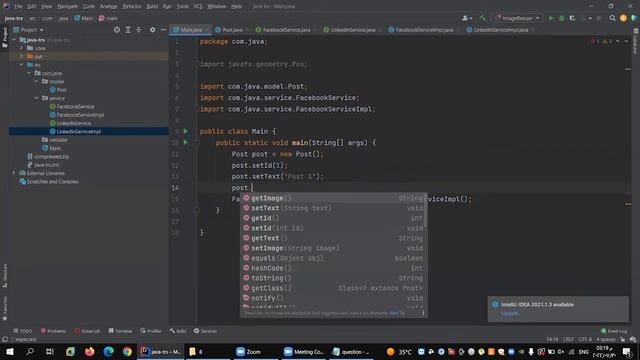Viewport: 640px width, 360px height.
Task: Expand the out folder
Action: tap(22, 56)
